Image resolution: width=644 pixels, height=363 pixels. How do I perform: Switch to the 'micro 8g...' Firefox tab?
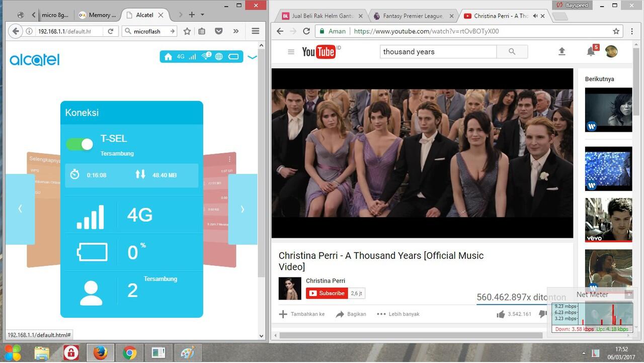click(x=54, y=15)
